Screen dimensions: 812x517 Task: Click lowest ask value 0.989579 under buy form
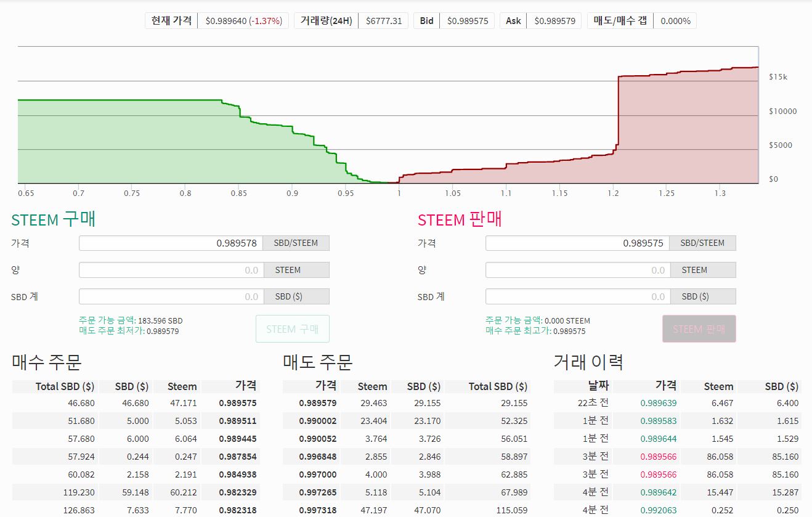point(163,331)
